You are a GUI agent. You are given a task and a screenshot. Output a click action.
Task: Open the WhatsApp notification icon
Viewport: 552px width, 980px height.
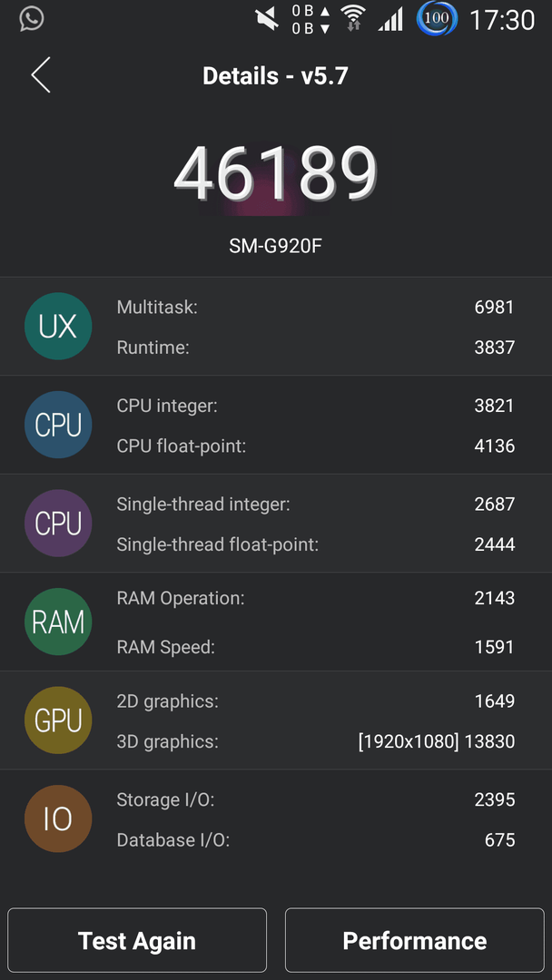pos(31,19)
